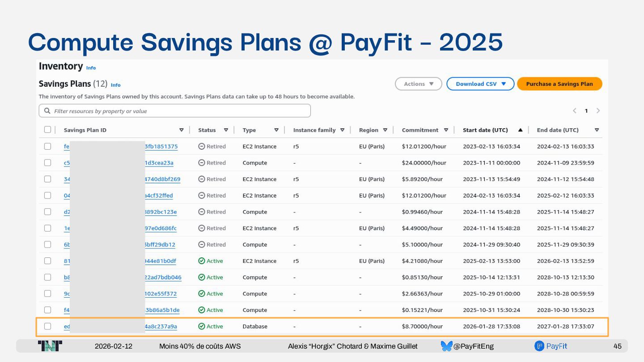Screen dimensions: 644x362
Task: Click Active status icon for Database plan
Action: click(x=202, y=327)
